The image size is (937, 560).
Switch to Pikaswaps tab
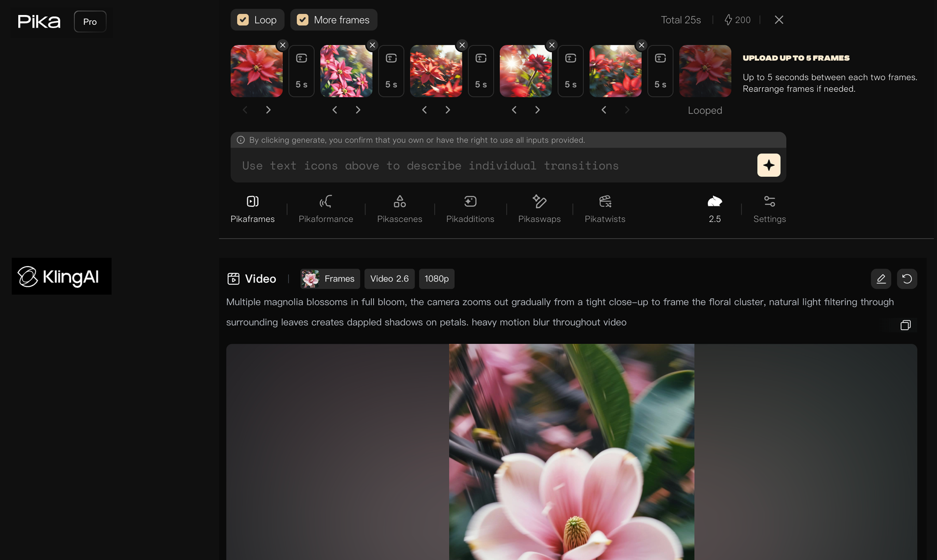(x=539, y=209)
